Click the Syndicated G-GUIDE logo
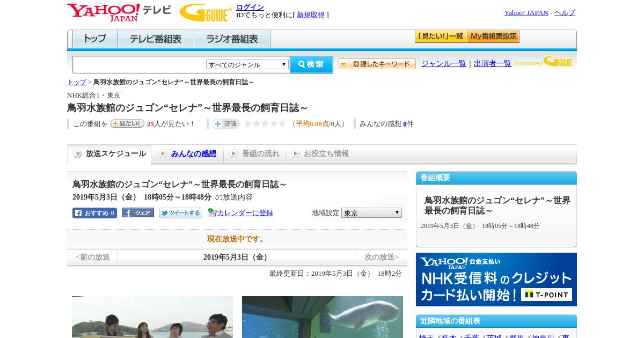Image resolution: width=644 pixels, height=338 pixels. click(543, 61)
